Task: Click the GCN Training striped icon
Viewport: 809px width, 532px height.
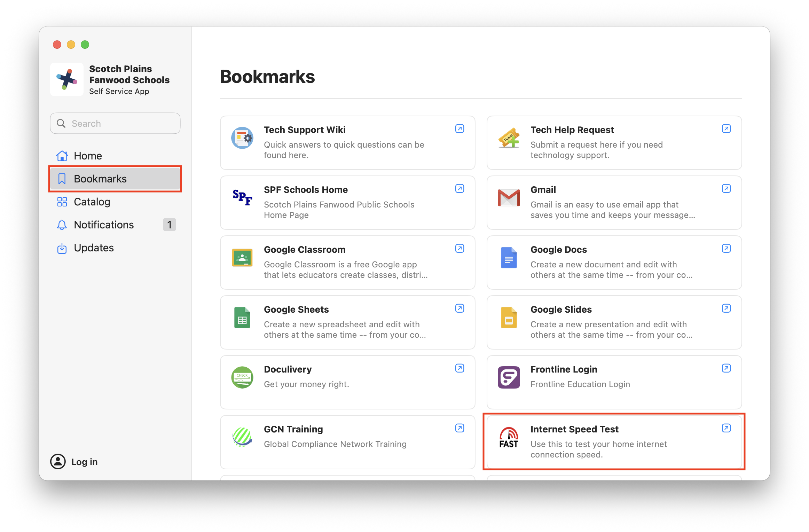Action: click(x=242, y=437)
